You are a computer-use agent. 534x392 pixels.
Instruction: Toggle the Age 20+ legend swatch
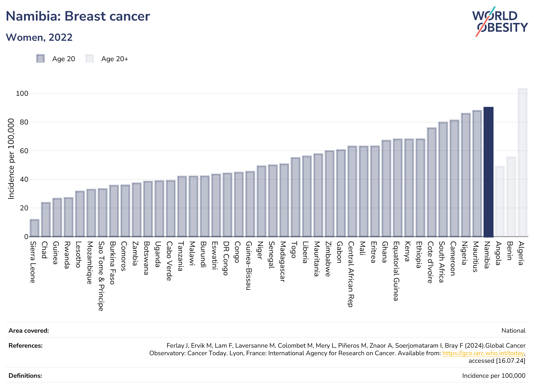(90, 59)
